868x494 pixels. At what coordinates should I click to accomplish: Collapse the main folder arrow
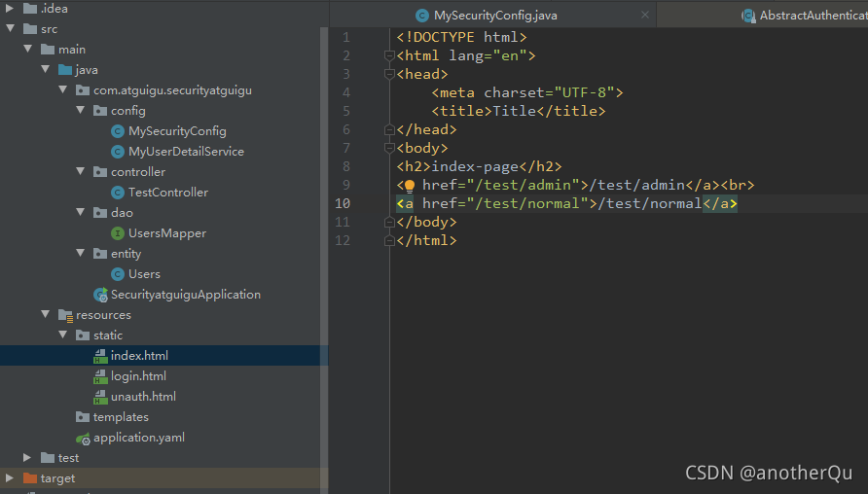27,49
